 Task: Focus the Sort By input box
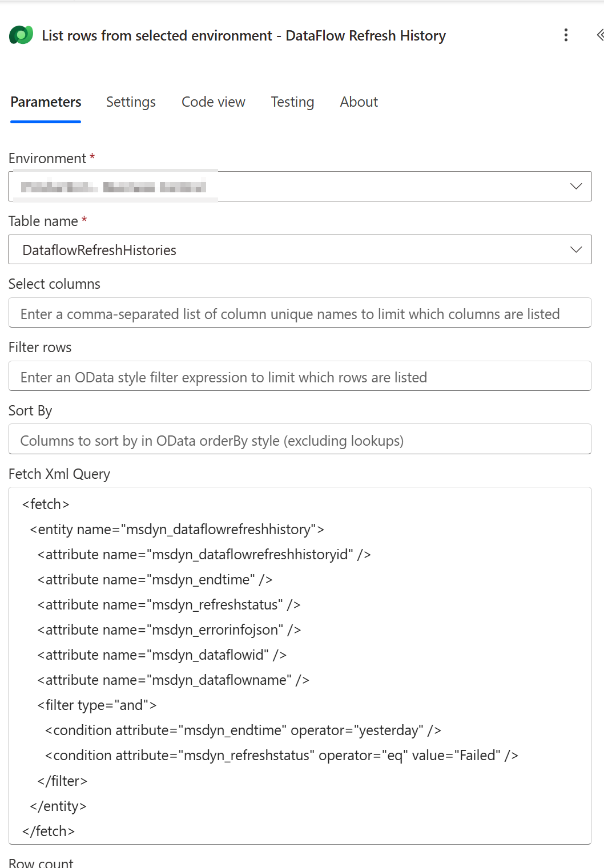tap(300, 439)
